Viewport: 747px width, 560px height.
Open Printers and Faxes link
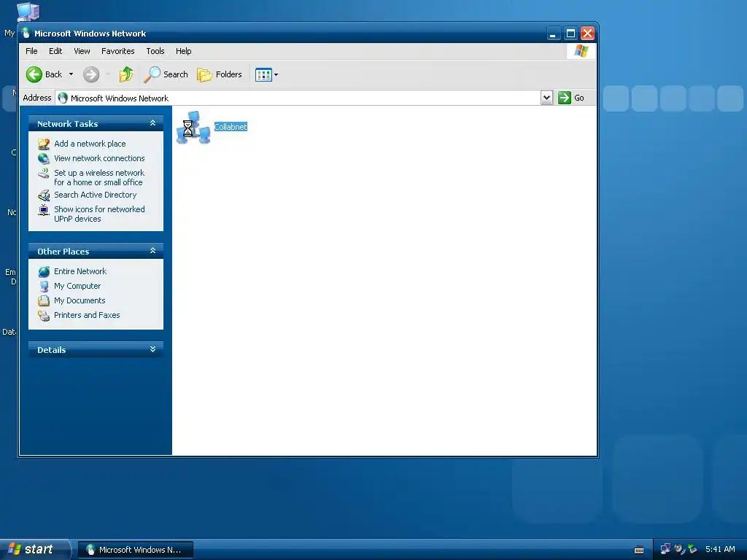[x=87, y=315]
